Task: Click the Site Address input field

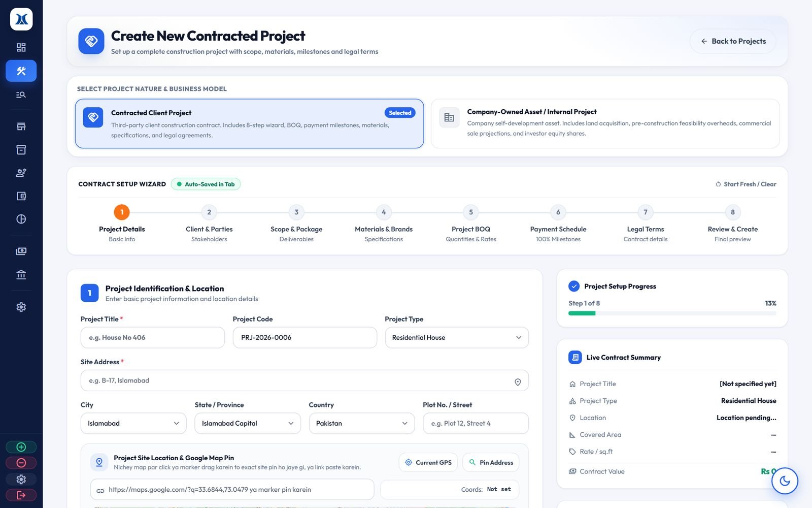Action: [x=304, y=380]
